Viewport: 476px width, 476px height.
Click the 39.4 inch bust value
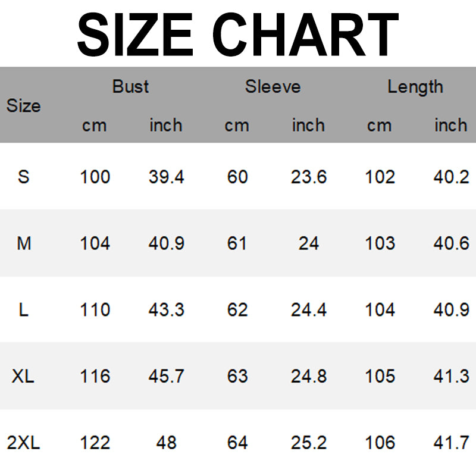166,177
